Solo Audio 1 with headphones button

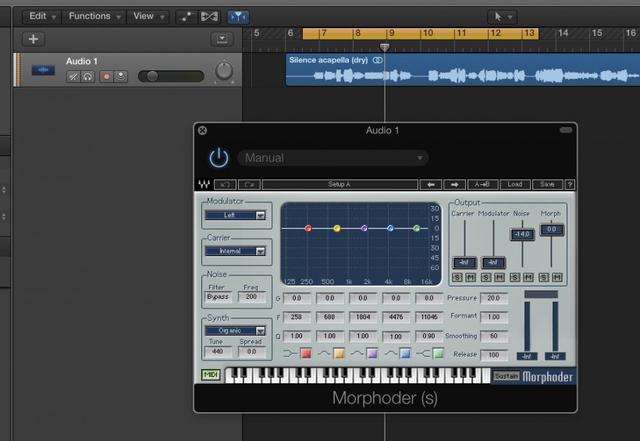pos(87,76)
